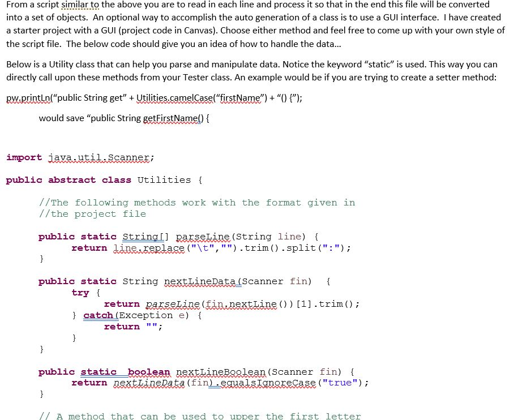Screen dimensions: 518x420
Task: Click the 'static boolean' keywords in nextLineBoolean
Action: [x=126, y=372]
